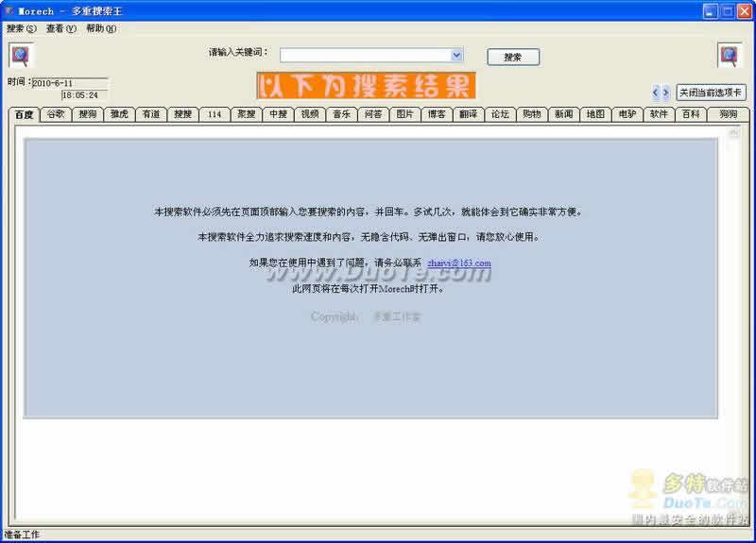Viewport: 756px width, 543px height.
Task: Switch to the 翻译 tab
Action: (468, 114)
